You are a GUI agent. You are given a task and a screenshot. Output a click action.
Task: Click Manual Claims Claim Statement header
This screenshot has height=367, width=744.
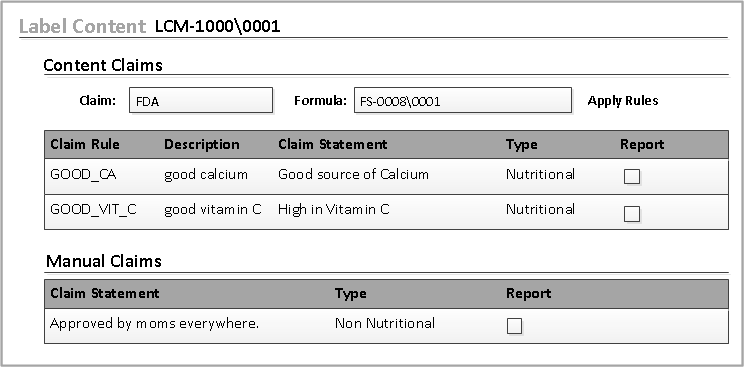[105, 293]
